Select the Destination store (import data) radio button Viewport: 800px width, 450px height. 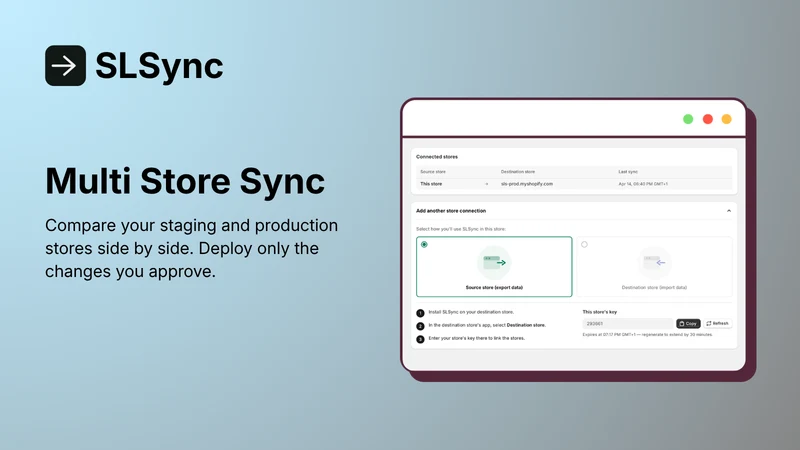(584, 244)
